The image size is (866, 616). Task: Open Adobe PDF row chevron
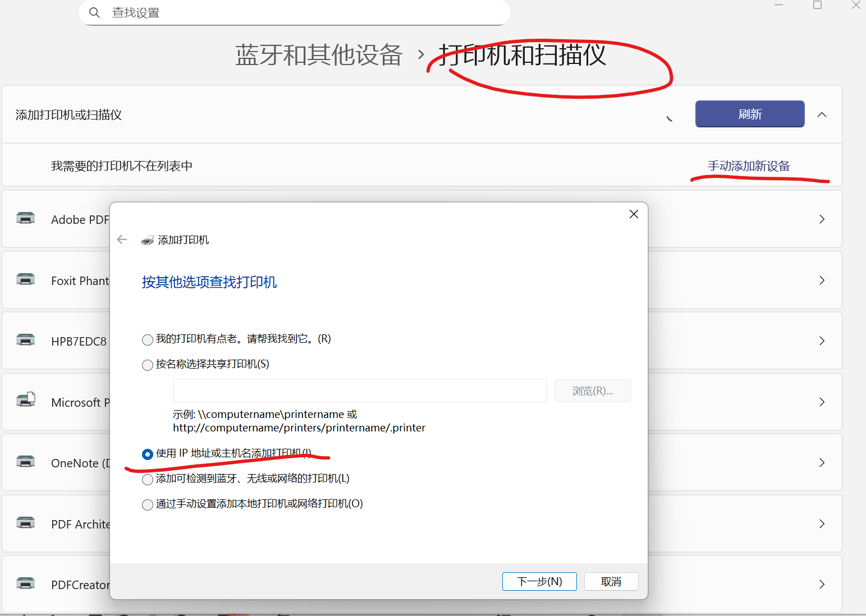tap(822, 219)
